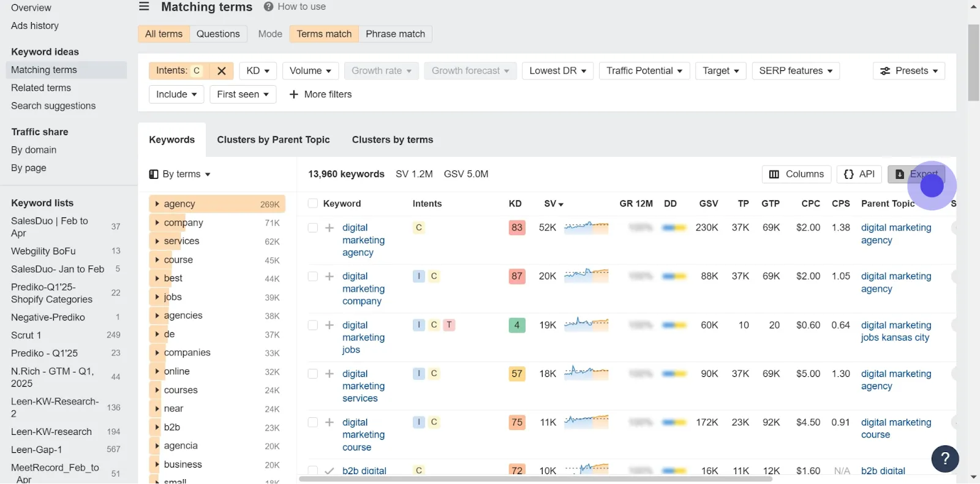Open Search suggestions in sidebar

(x=53, y=106)
